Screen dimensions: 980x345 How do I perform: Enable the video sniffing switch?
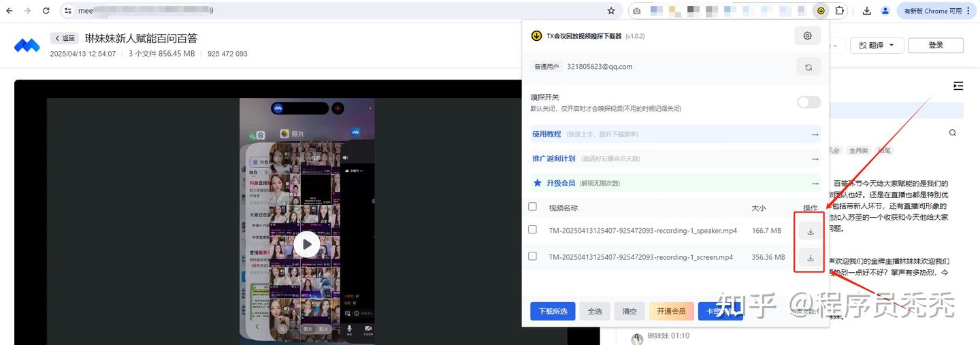click(x=808, y=102)
